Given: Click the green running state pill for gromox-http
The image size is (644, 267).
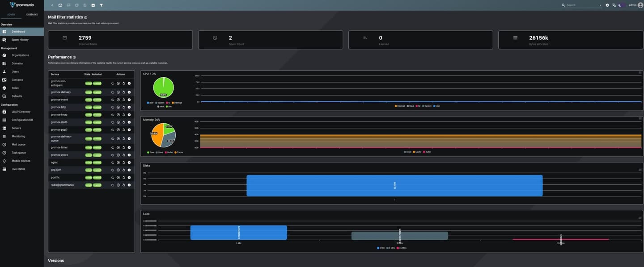Looking at the screenshot, I should [x=88, y=107].
